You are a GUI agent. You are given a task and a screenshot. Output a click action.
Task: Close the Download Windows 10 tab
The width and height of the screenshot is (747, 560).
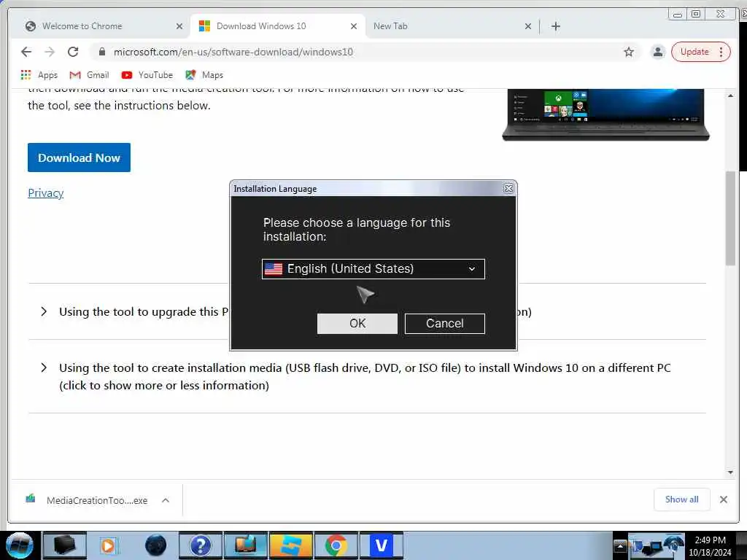[354, 26]
